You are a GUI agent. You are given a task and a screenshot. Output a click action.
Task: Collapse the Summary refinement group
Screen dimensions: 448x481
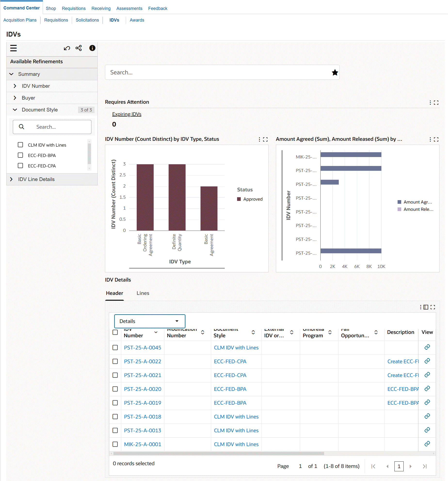11,74
